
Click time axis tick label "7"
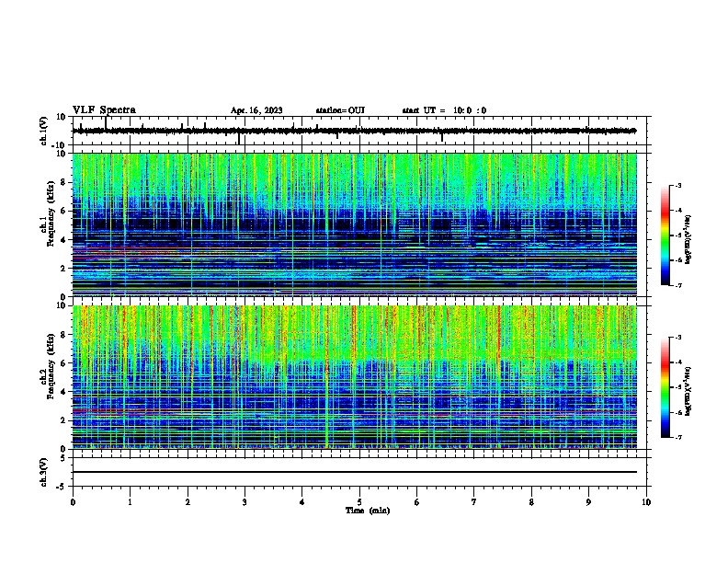click(474, 502)
